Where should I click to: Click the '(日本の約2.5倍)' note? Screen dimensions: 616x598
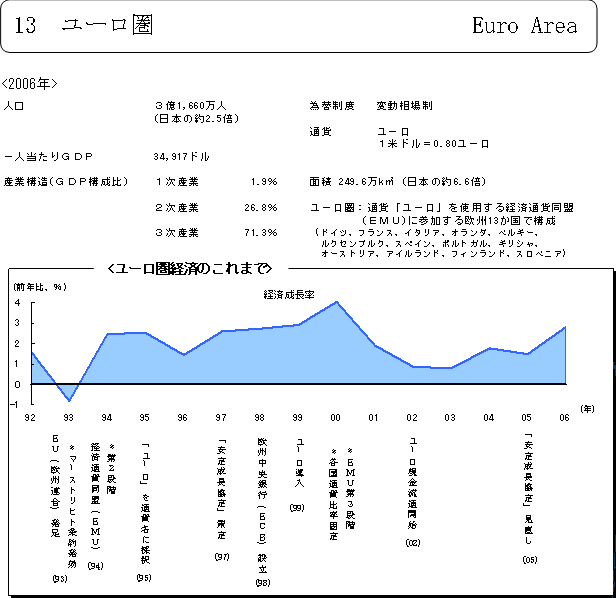coord(196,119)
